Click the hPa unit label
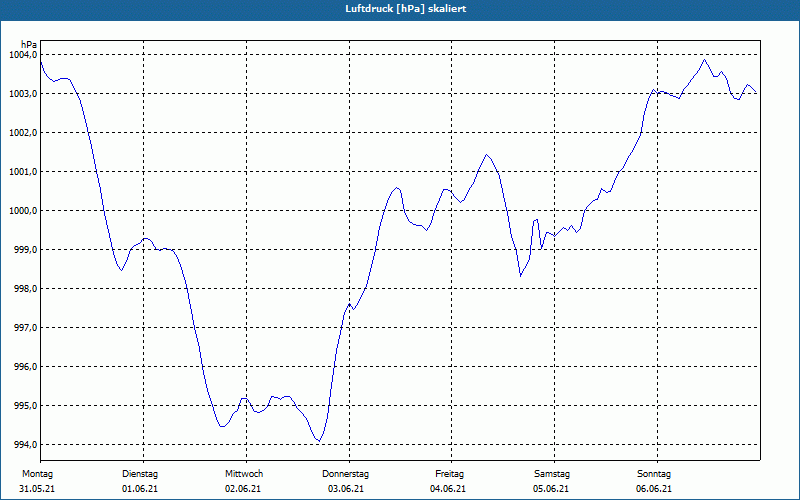Image resolution: width=800 pixels, height=500 pixels. [x=29, y=45]
